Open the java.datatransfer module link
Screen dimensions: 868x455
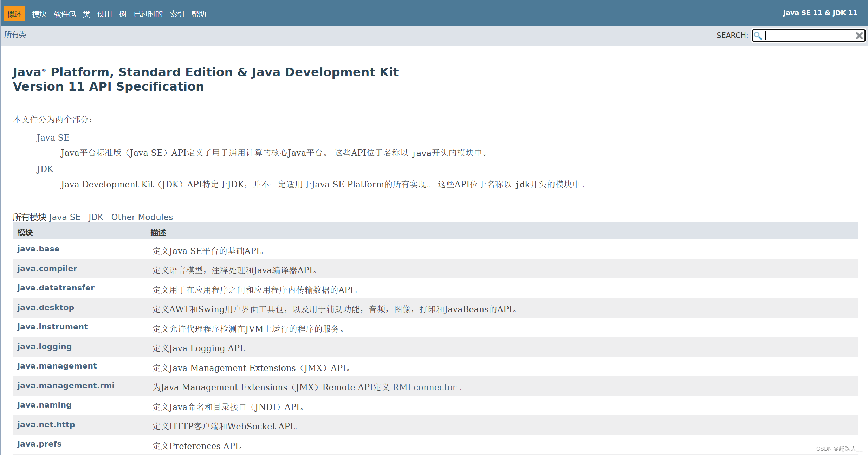click(x=56, y=288)
